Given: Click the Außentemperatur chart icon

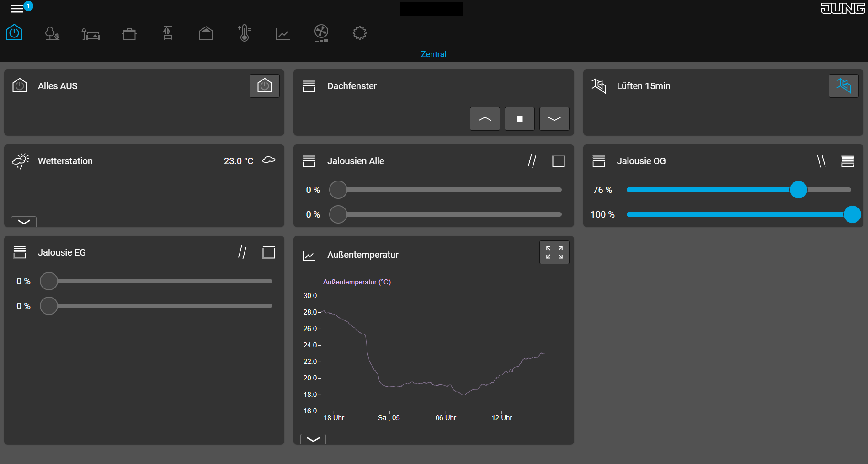Looking at the screenshot, I should 309,255.
